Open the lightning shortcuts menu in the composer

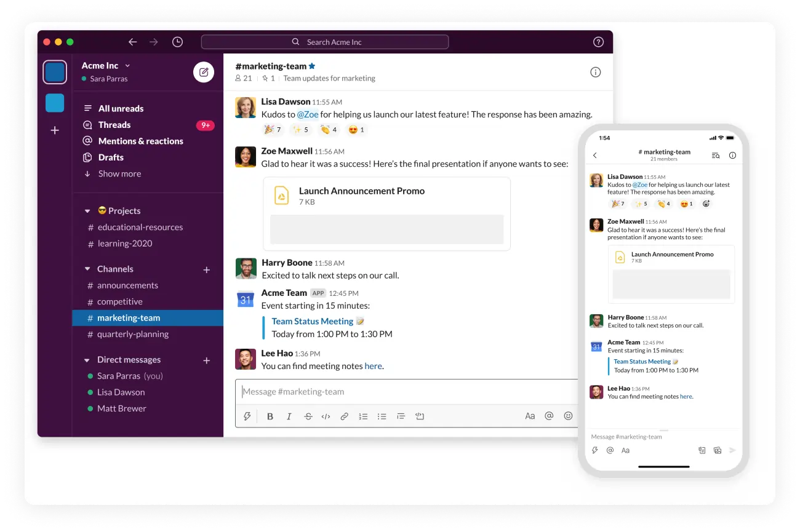[x=247, y=416]
